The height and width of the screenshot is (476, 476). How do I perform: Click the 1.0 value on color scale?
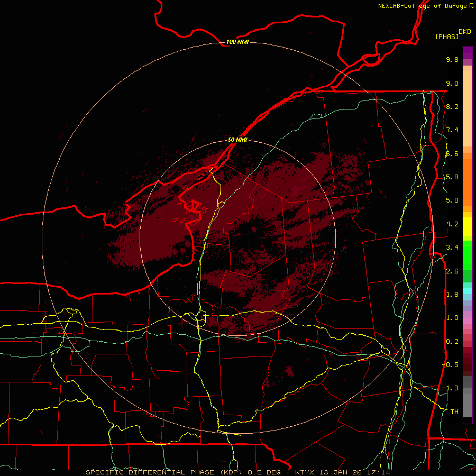pos(452,318)
